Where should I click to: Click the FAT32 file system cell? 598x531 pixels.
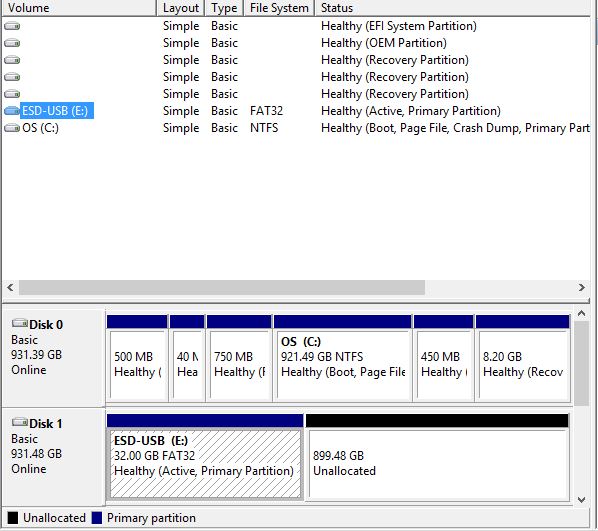click(266, 111)
